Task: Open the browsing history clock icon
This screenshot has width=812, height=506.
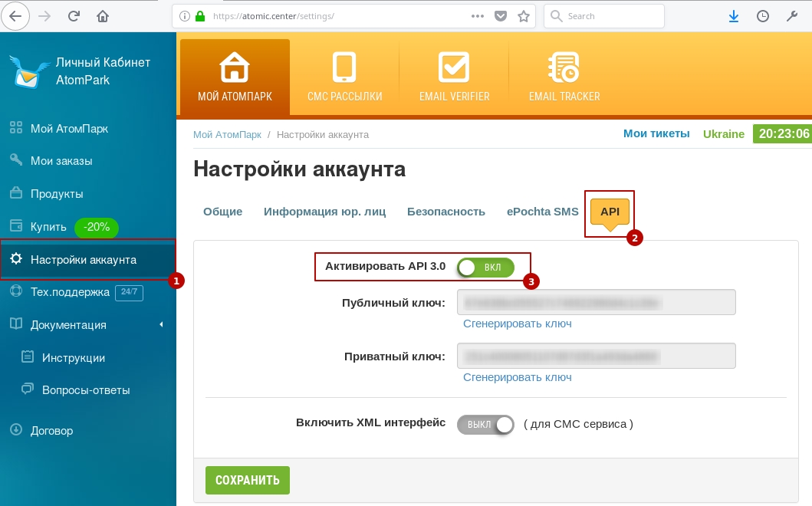Action: pos(763,16)
